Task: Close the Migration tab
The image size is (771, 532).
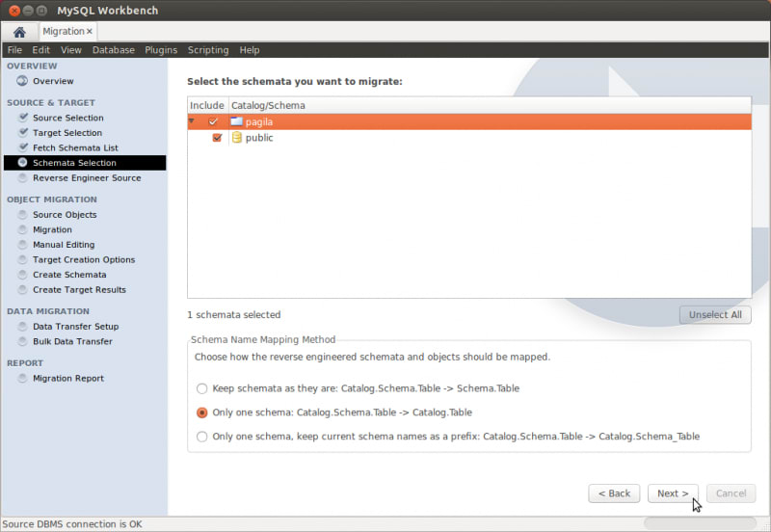Action: [x=90, y=32]
